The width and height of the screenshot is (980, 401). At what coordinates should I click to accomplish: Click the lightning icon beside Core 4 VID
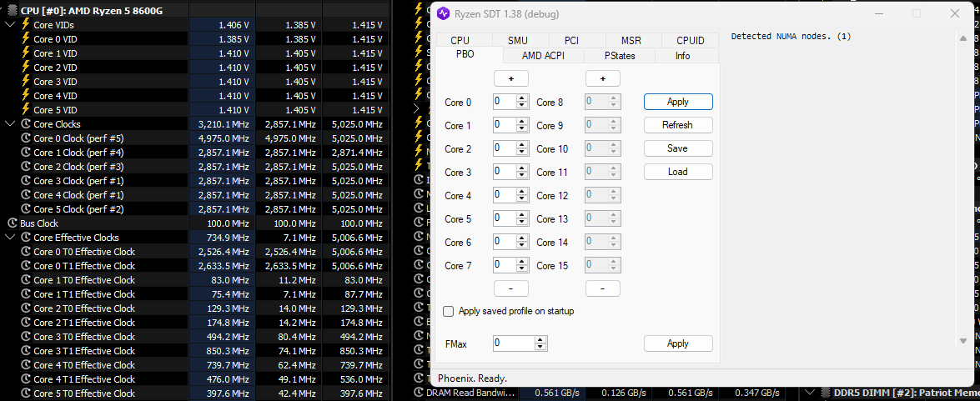[26, 96]
